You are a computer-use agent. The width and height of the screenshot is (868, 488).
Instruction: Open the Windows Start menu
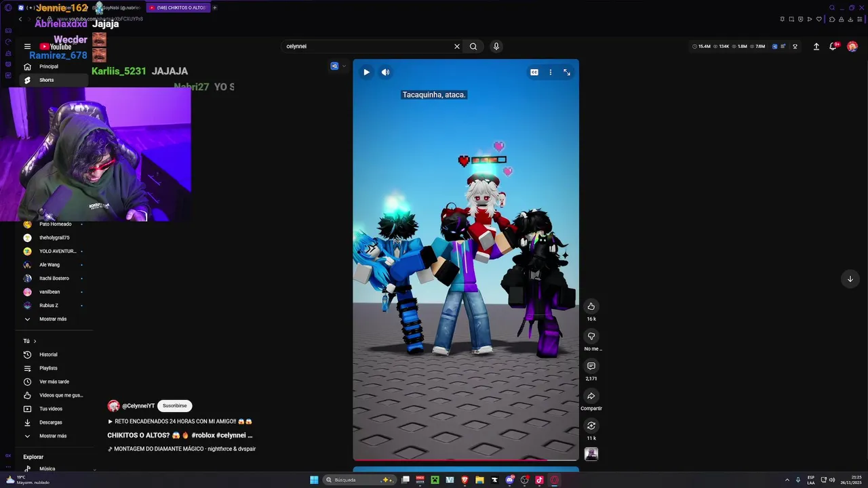click(314, 480)
